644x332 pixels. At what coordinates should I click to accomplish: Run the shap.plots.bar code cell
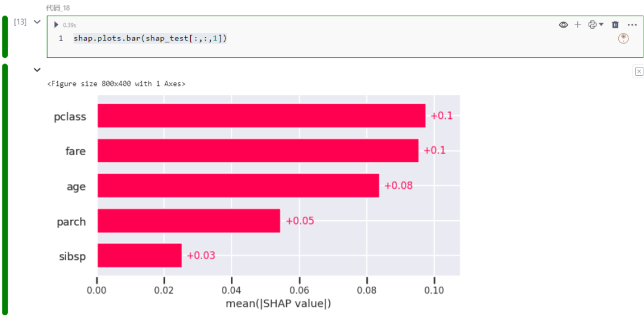click(57, 25)
